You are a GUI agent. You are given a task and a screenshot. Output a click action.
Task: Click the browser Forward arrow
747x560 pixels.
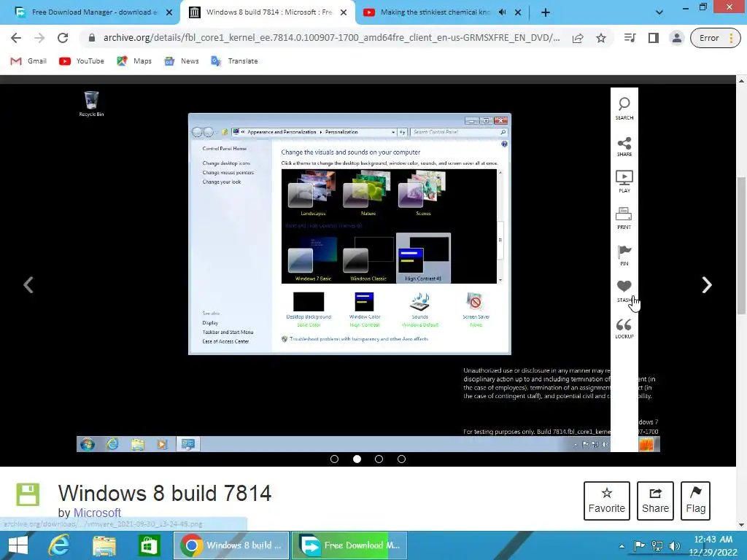click(39, 38)
